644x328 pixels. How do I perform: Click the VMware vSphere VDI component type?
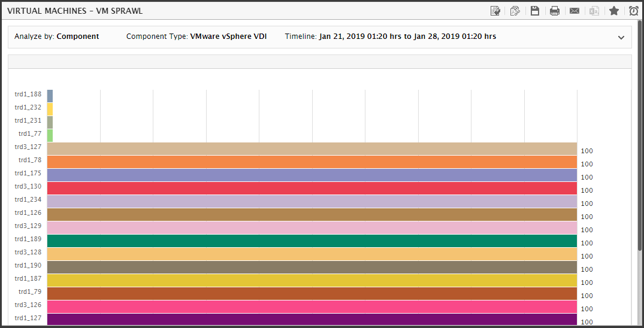coord(228,37)
